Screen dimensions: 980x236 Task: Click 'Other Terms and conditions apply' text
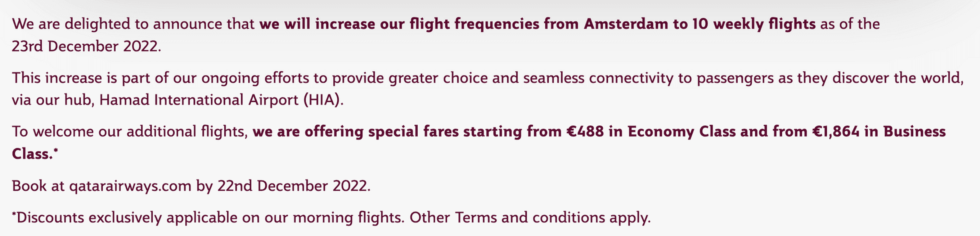pyautogui.click(x=530, y=218)
